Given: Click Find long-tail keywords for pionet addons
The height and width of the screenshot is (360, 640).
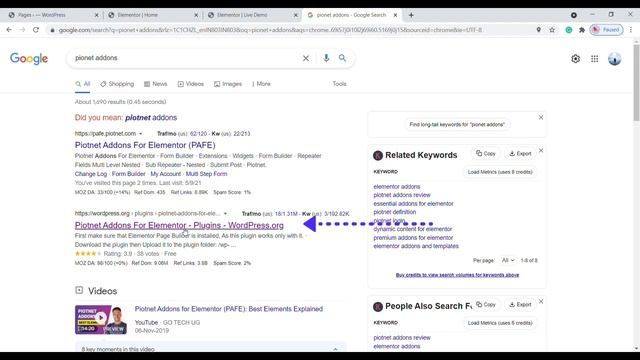Looking at the screenshot, I should pos(457,124).
